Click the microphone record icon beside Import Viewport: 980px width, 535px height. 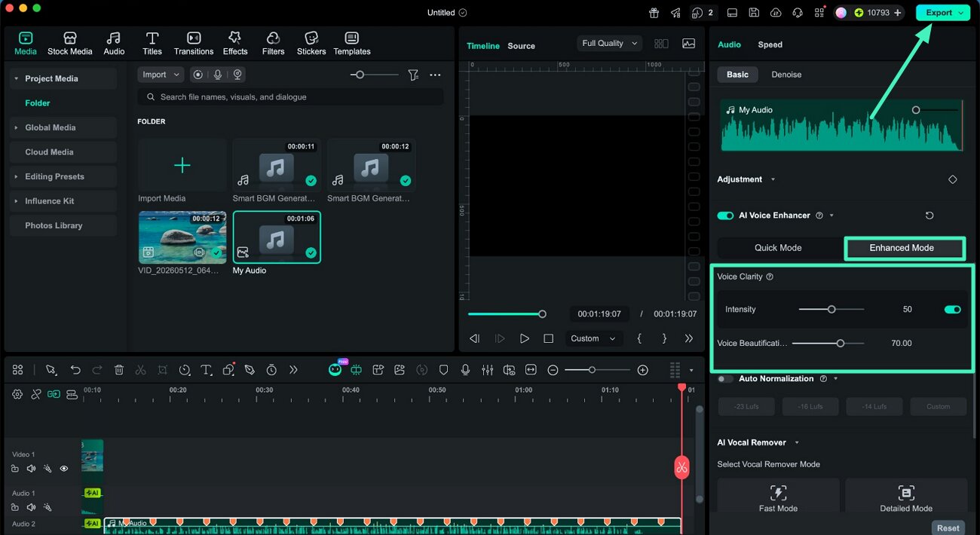click(x=218, y=75)
